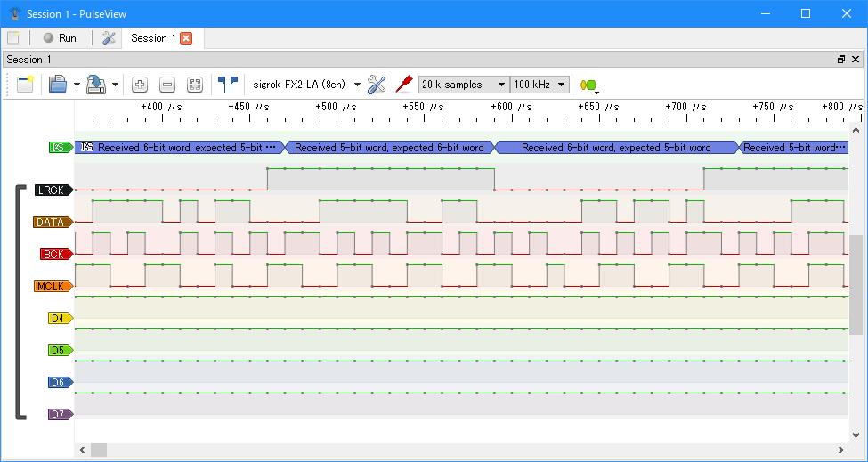Screen dimensions: 868x462
Task: Close the Session 1 dock panel
Action: (x=856, y=60)
